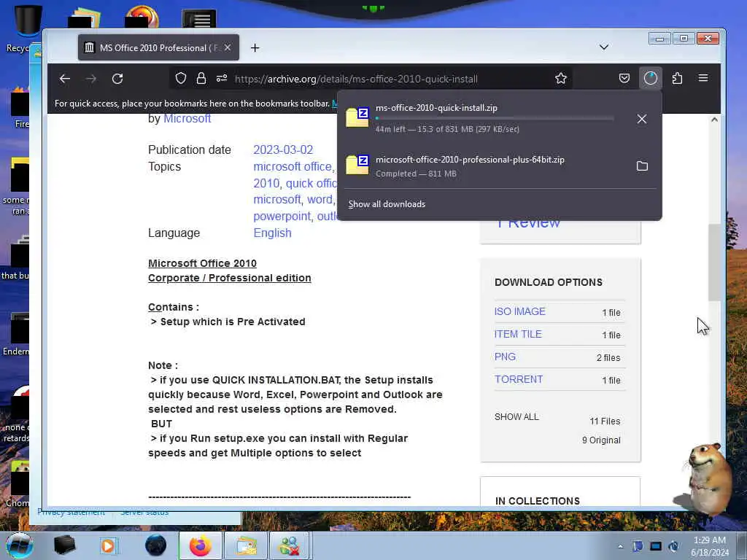747x560 pixels.
Task: Select the MS Office 2010 Professional tab
Action: pos(158,47)
